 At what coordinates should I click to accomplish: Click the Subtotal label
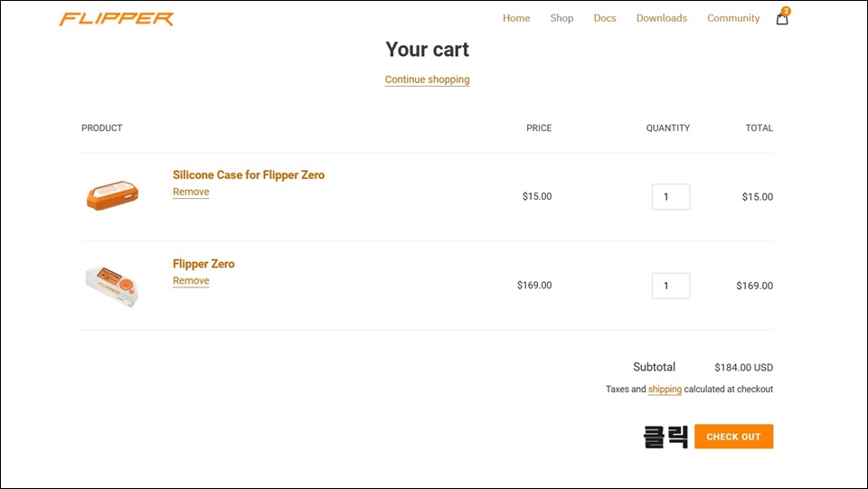pos(655,367)
